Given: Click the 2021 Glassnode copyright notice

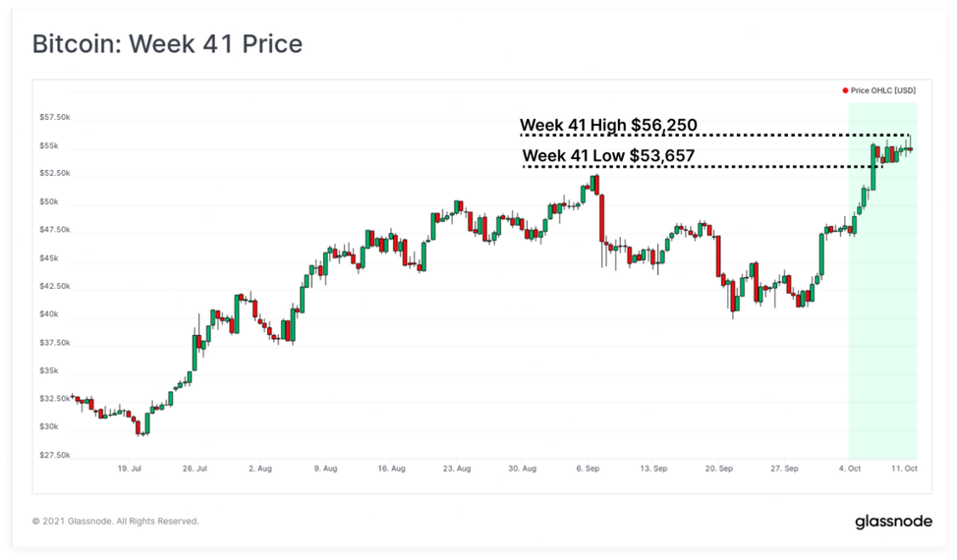Looking at the screenshot, I should click(x=115, y=521).
